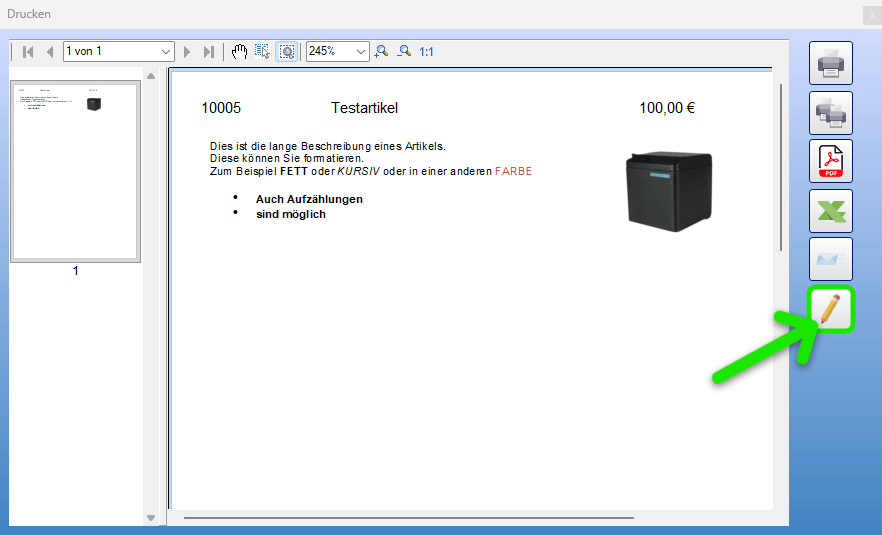Screen dimensions: 882x535
Task: Export the preview to Excel
Action: 830,210
